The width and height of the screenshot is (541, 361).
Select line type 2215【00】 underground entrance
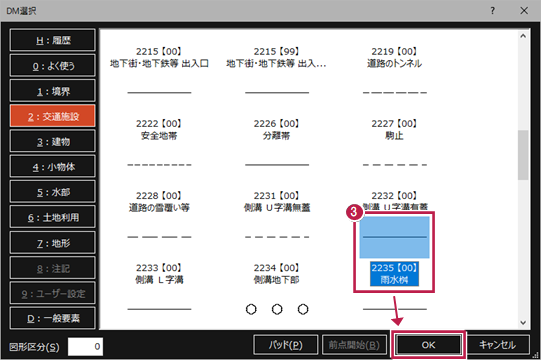click(159, 57)
